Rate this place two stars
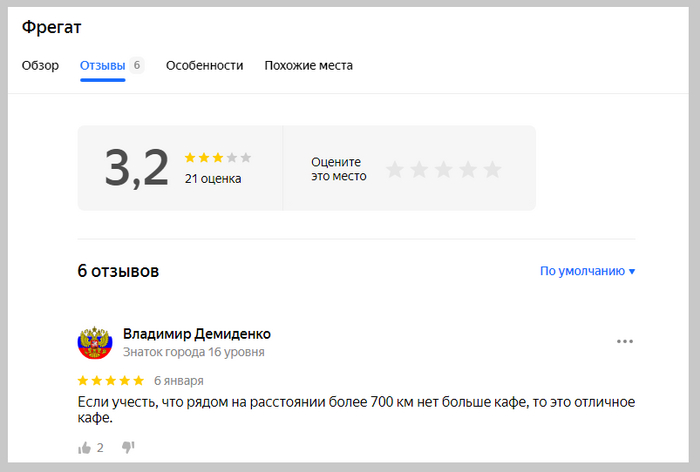 419,170
